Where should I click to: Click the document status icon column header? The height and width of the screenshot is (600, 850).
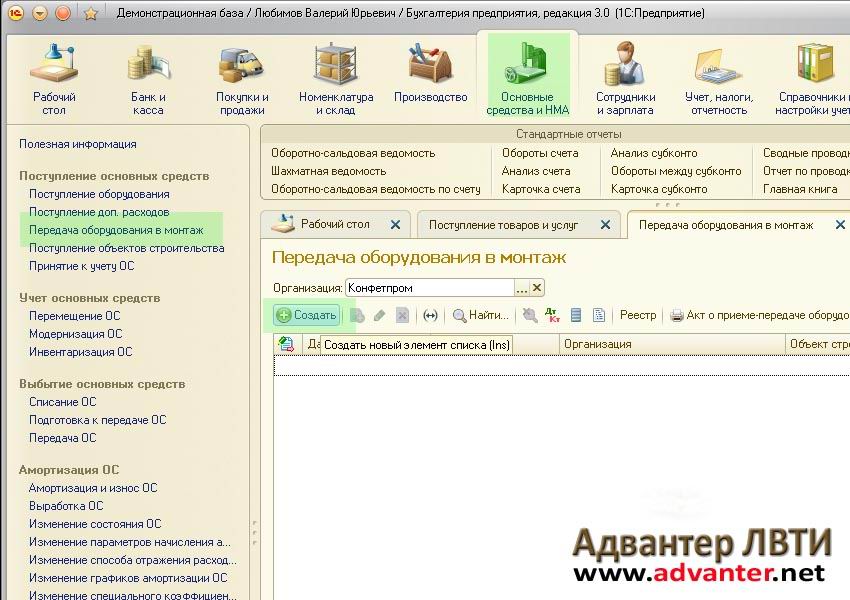coord(286,344)
